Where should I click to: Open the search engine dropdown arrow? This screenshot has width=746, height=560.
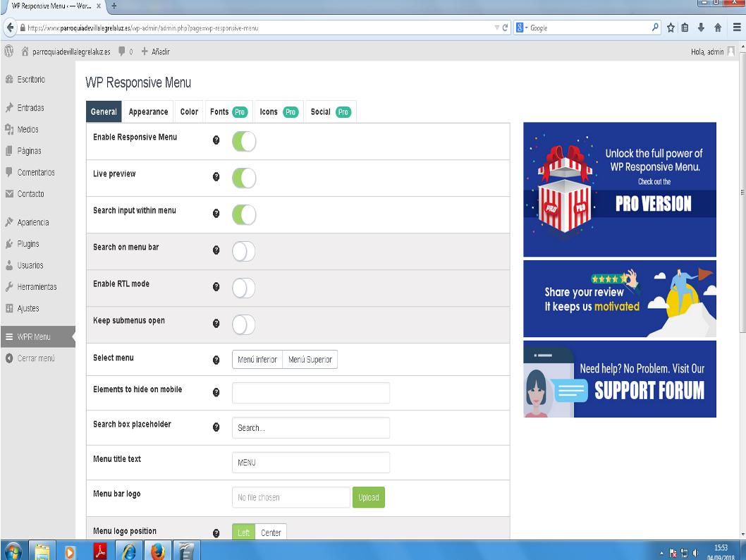coord(527,28)
